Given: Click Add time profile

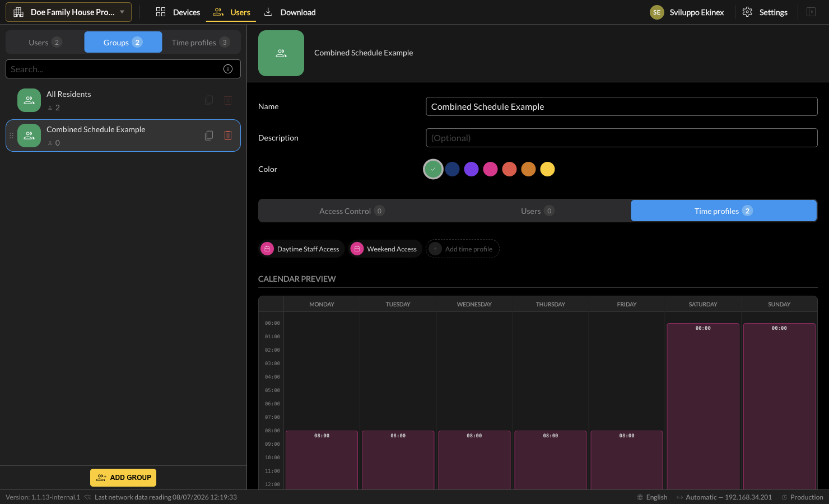Looking at the screenshot, I should 463,249.
